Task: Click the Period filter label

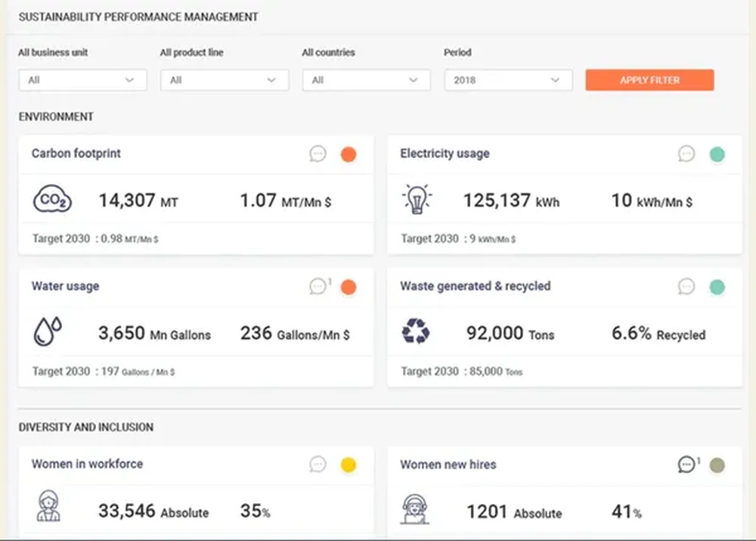Action: coord(457,52)
